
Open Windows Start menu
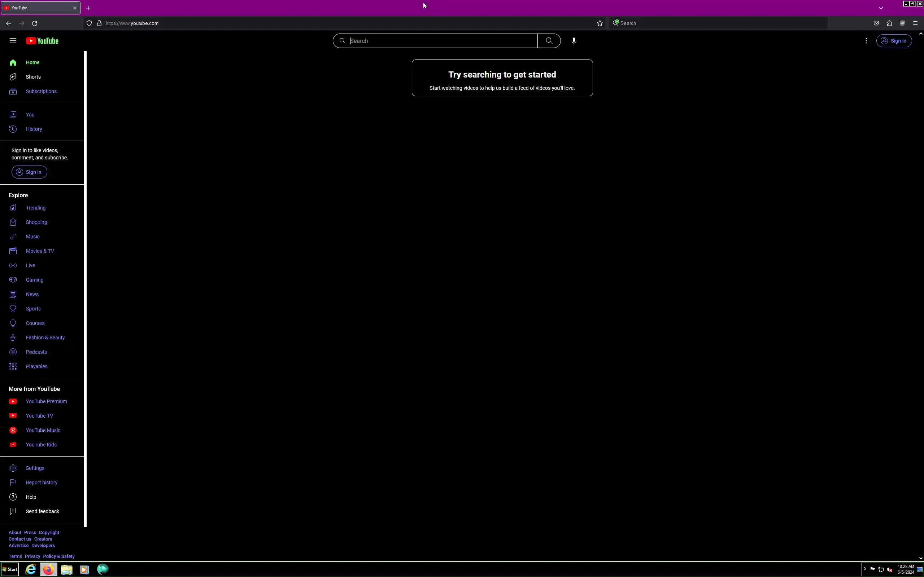10,569
